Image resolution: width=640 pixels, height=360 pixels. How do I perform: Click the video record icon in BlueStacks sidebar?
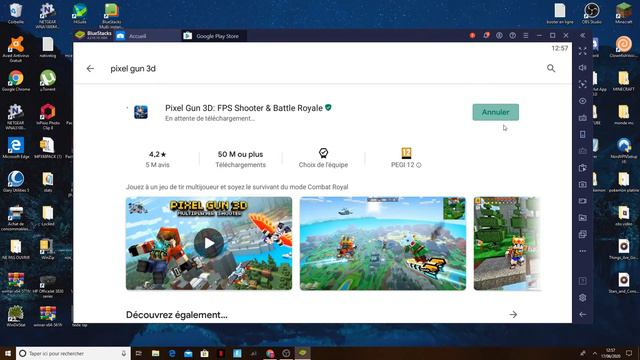click(x=582, y=201)
